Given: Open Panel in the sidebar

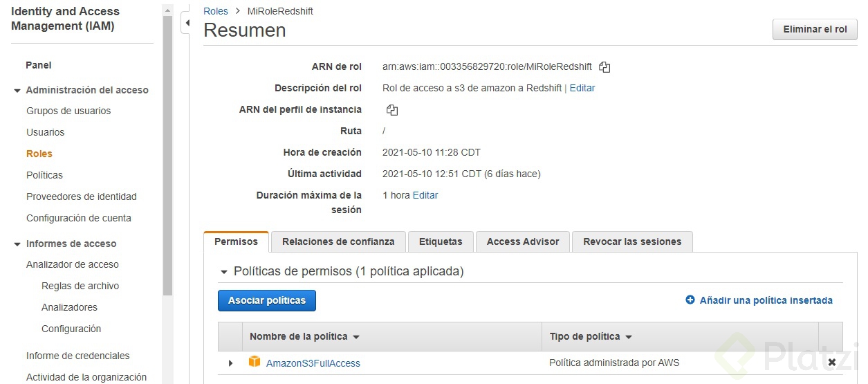Looking at the screenshot, I should tap(39, 65).
